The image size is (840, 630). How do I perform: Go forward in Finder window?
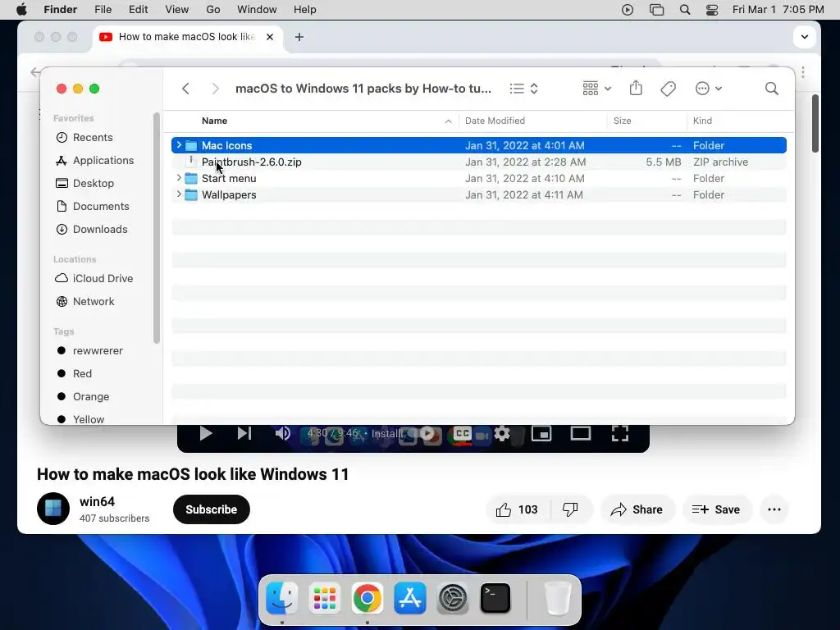click(216, 89)
